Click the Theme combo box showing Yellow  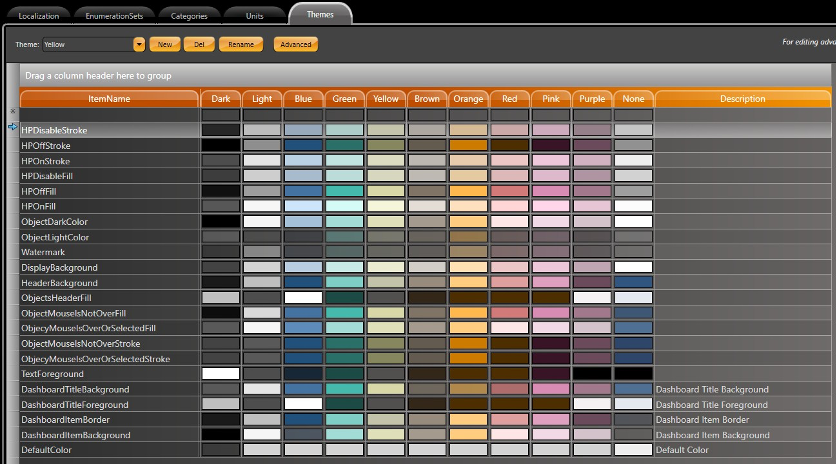[86, 44]
